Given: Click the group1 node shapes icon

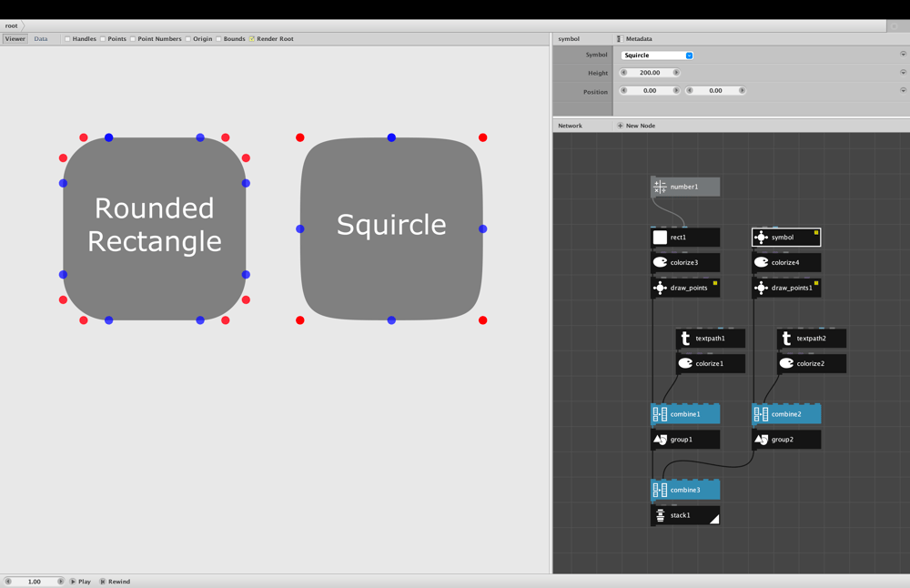Looking at the screenshot, I should [660, 440].
